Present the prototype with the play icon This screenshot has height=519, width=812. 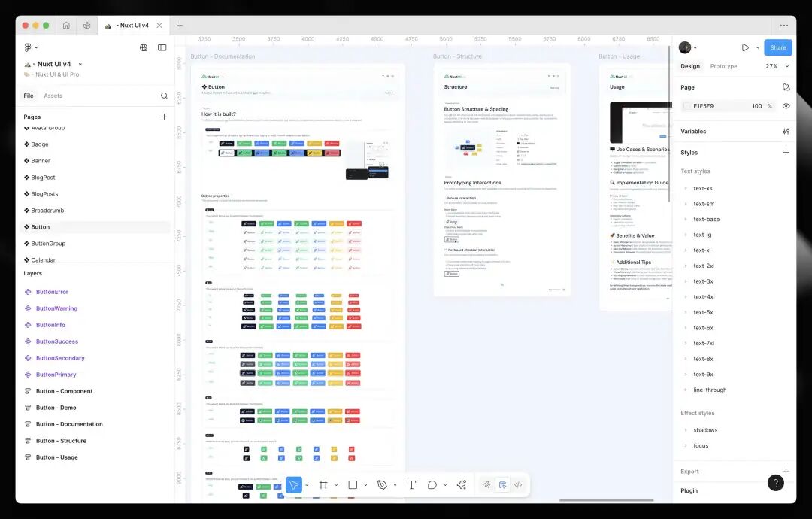coord(745,47)
